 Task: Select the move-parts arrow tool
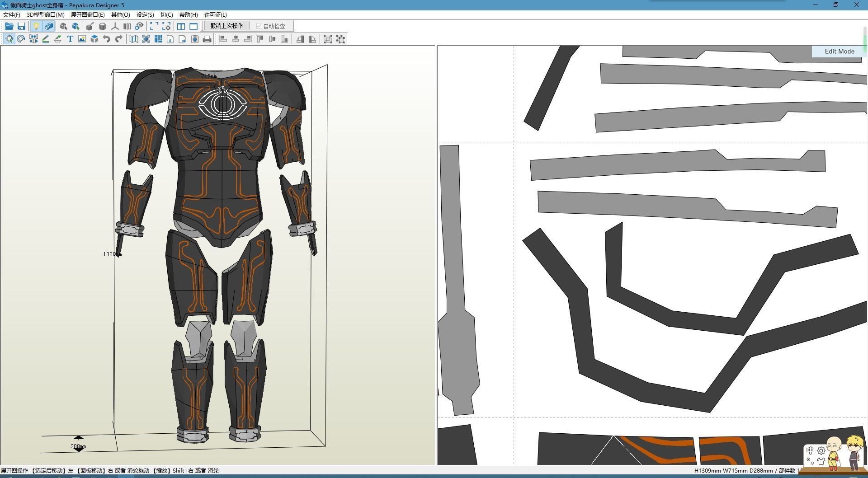(x=9, y=39)
